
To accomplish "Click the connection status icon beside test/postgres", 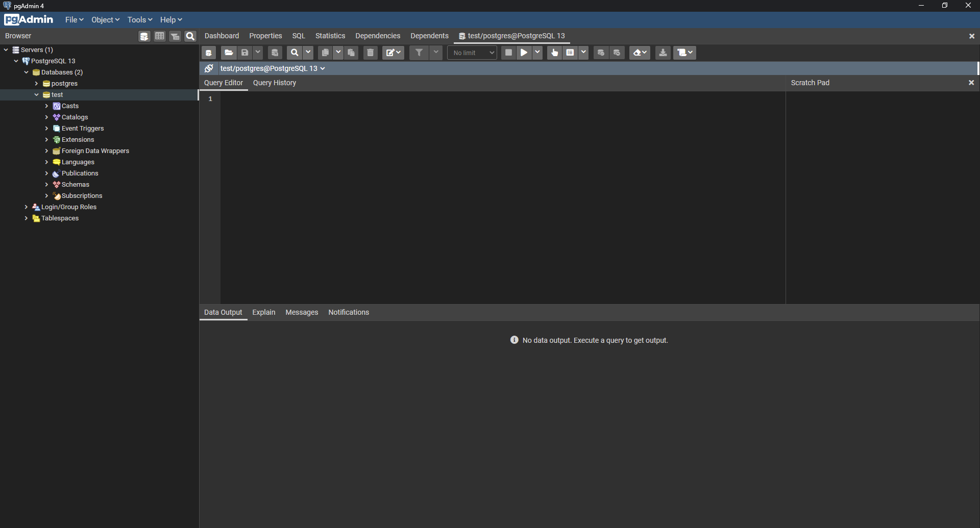I will [209, 68].
